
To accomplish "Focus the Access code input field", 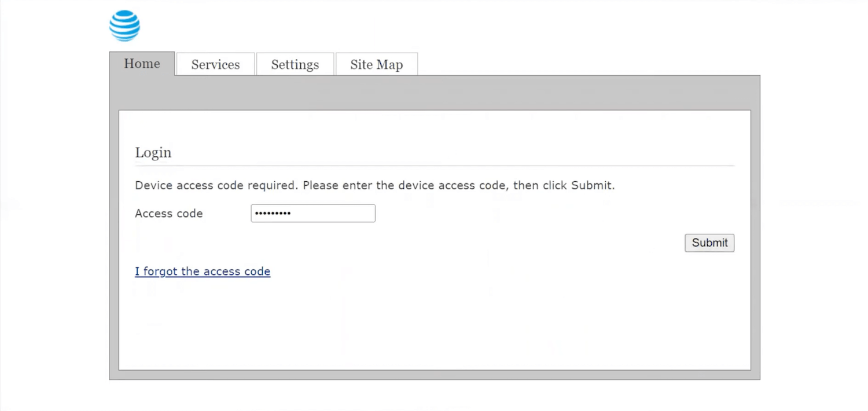I will click(313, 213).
